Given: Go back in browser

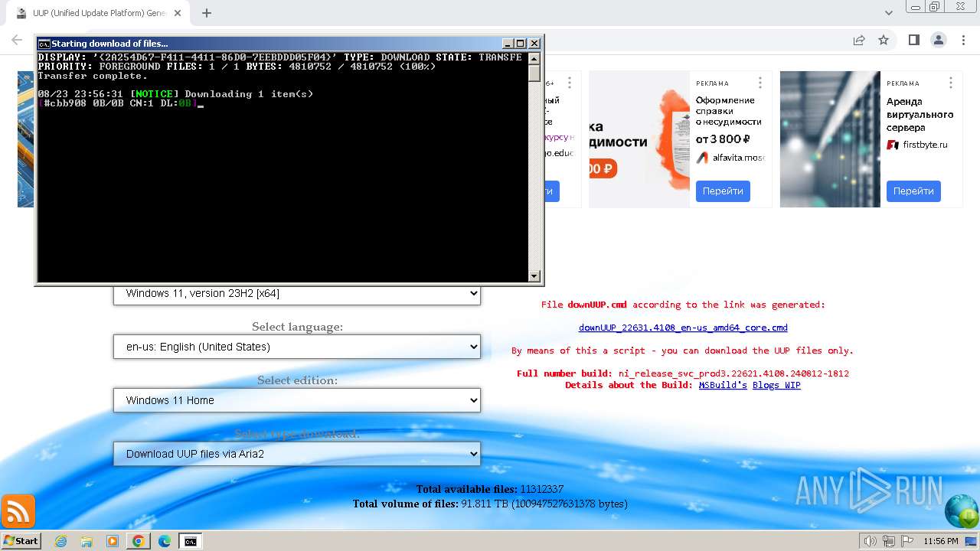Looking at the screenshot, I should (17, 40).
